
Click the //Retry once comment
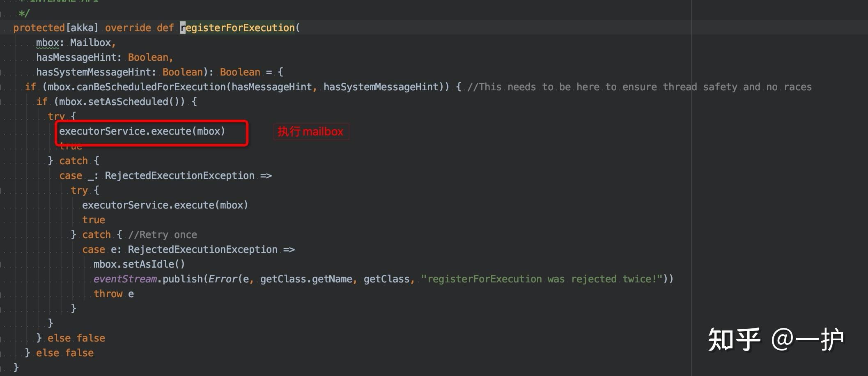pos(163,235)
